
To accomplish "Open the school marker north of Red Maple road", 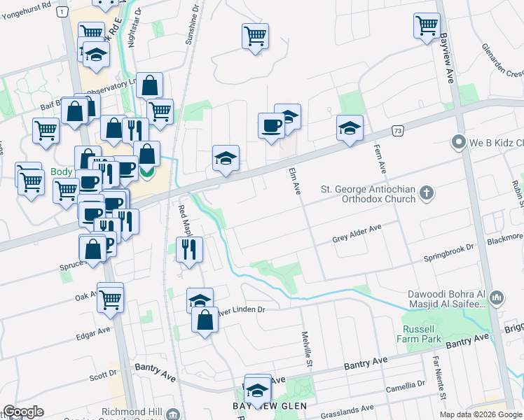I will [x=226, y=158].
